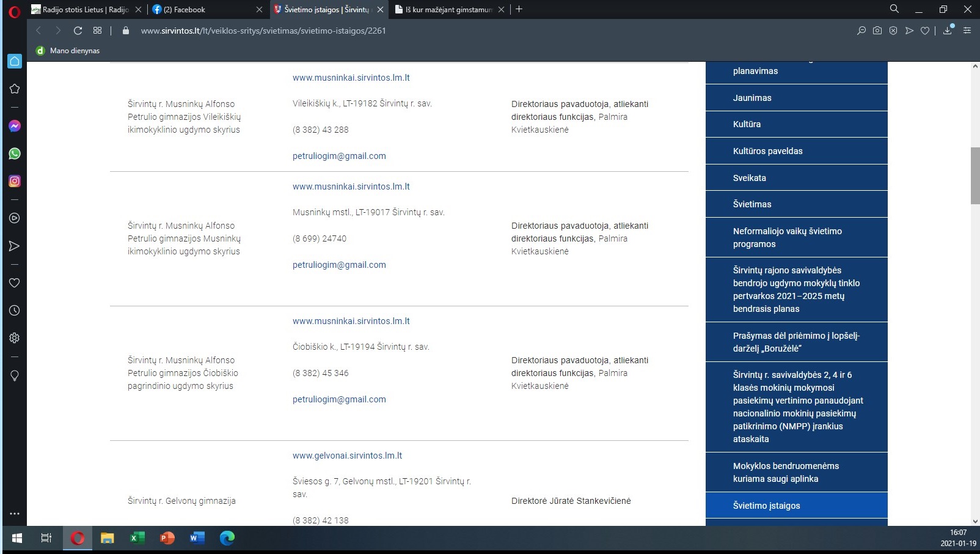Expand sidebar setup three-dots menu
Viewport: 980px width, 554px height.
(15, 514)
